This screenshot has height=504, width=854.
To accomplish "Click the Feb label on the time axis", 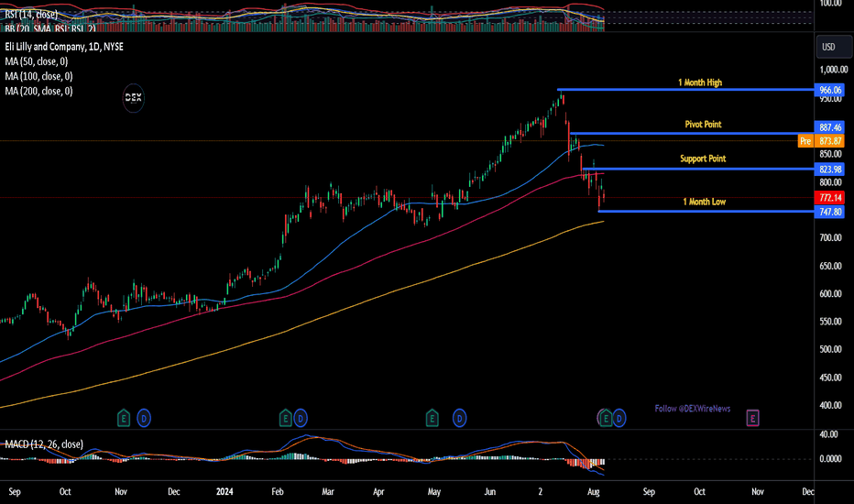I will point(278,491).
